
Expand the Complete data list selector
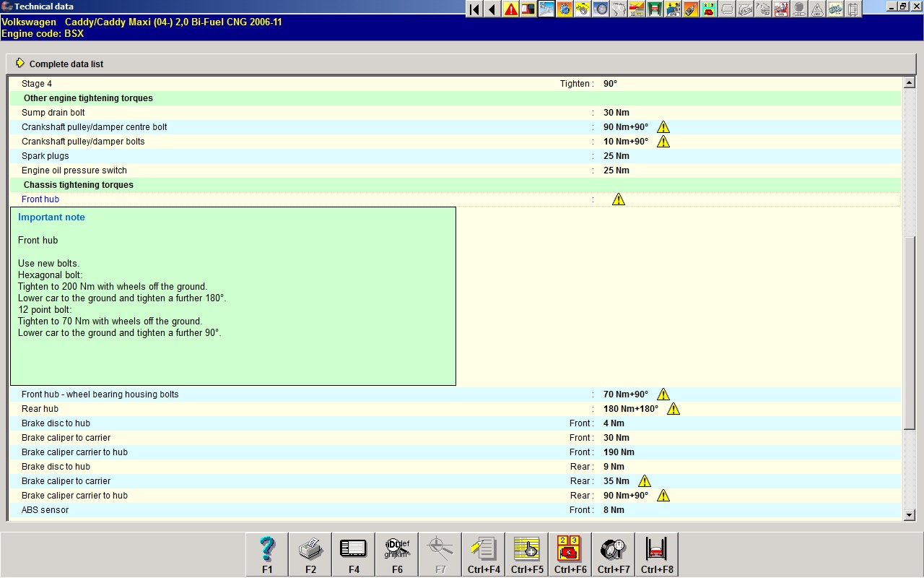coord(20,64)
